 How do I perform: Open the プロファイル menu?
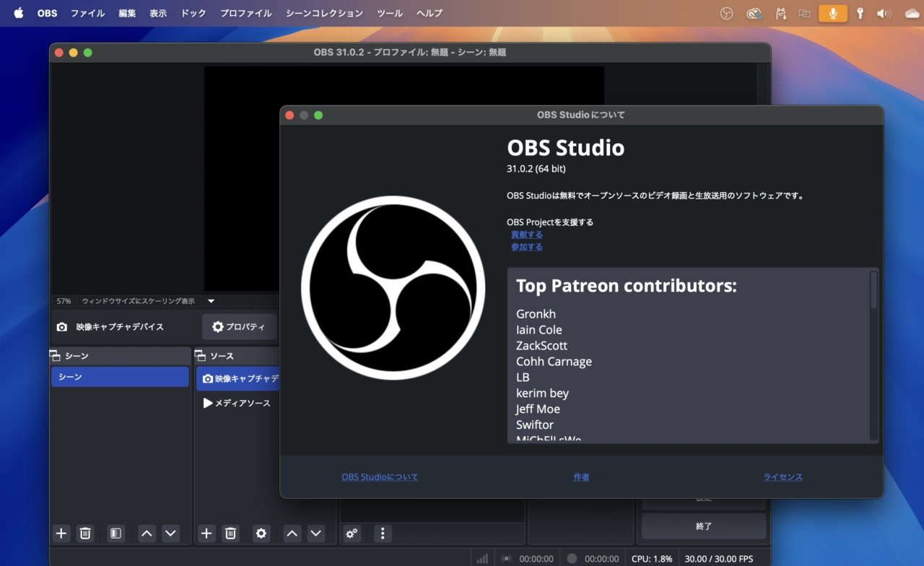245,13
